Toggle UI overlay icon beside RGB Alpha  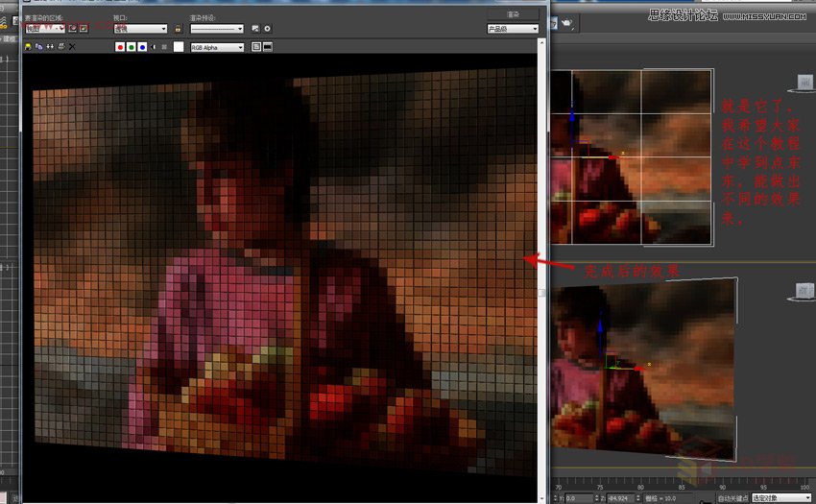coord(256,47)
